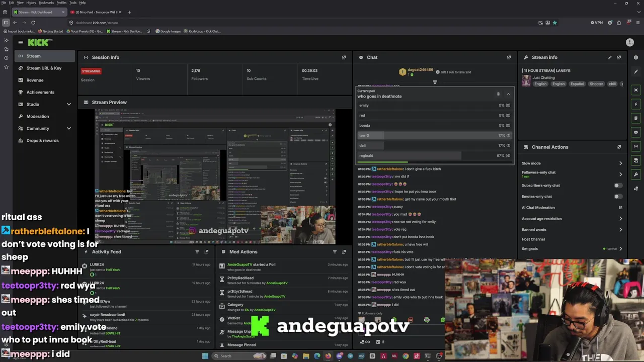Reload the browser page
The image size is (644, 362).
coord(33,23)
